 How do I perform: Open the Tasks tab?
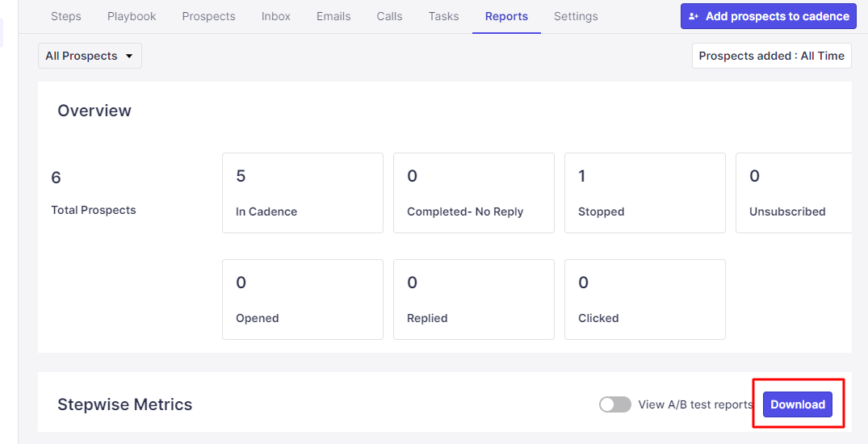(x=443, y=16)
